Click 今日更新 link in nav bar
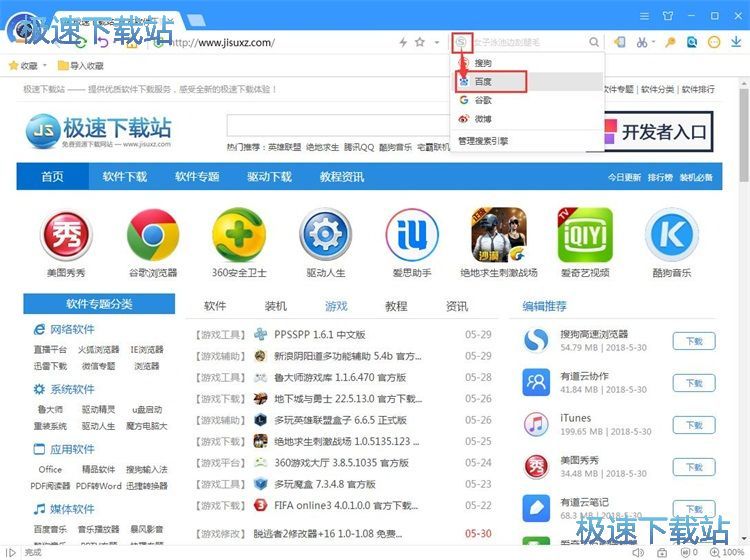The image size is (750, 560). point(624,177)
